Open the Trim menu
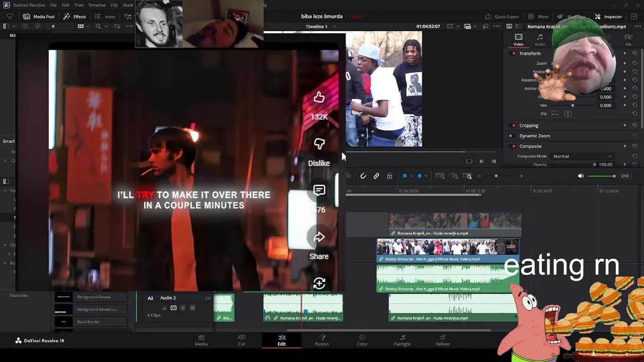644x362 pixels. point(79,5)
